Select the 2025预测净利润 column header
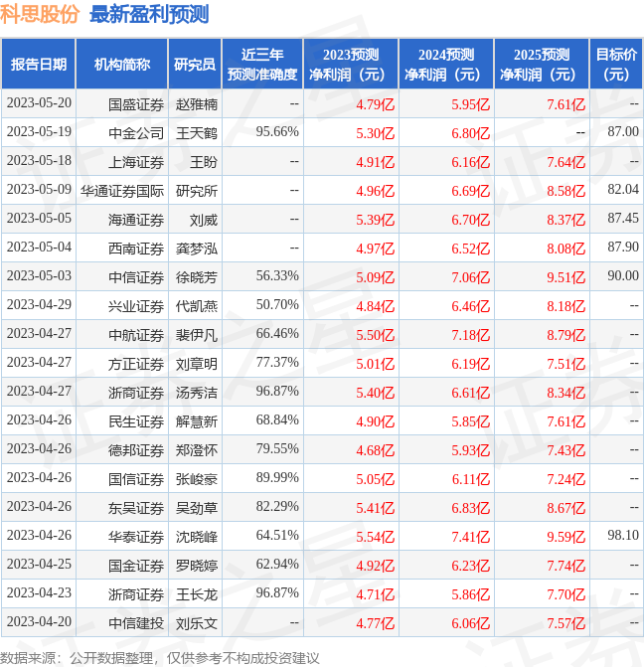Viewport: 644px width, 667px height. (x=542, y=65)
